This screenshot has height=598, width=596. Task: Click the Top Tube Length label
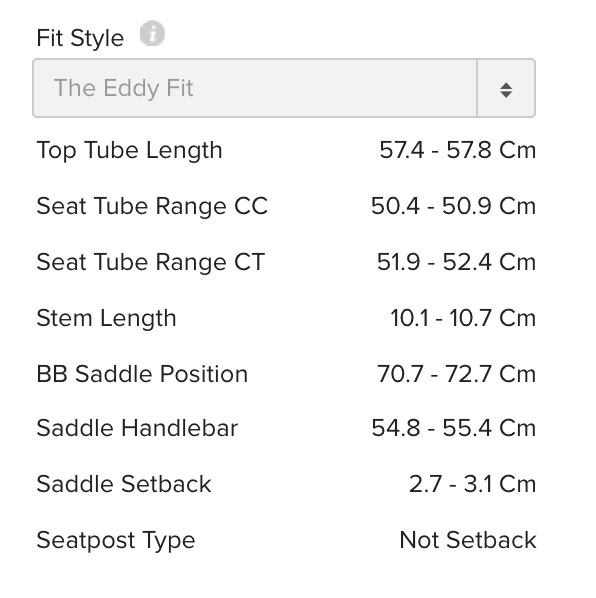[129, 151]
